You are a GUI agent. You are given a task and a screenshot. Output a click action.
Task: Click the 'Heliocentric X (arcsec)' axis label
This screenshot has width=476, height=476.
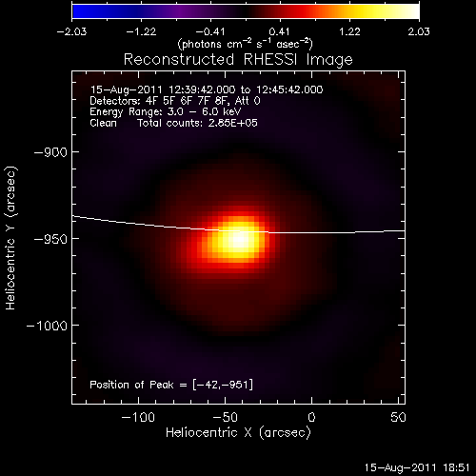coord(238,433)
